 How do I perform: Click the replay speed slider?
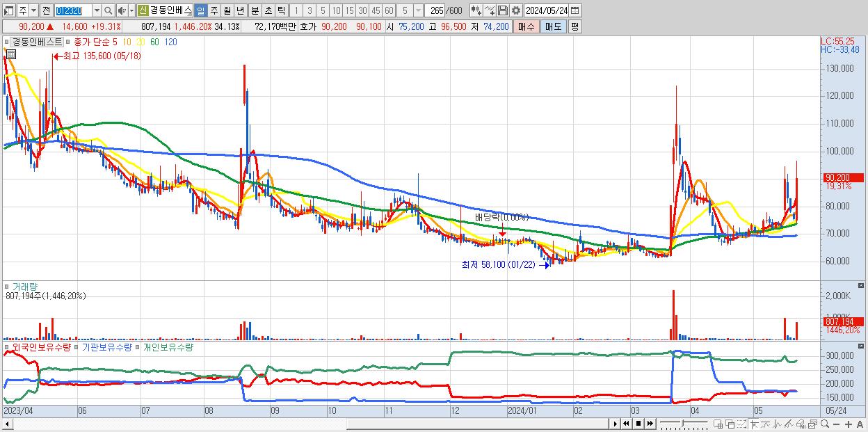pos(684,424)
